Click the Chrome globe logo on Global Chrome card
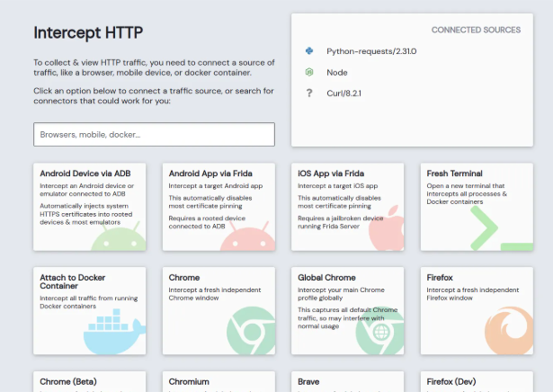 (x=379, y=331)
